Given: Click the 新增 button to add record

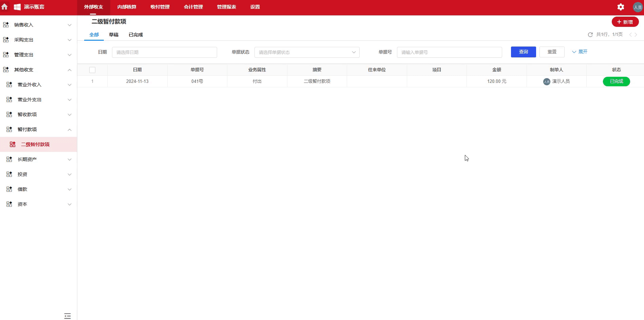Looking at the screenshot, I should [625, 22].
